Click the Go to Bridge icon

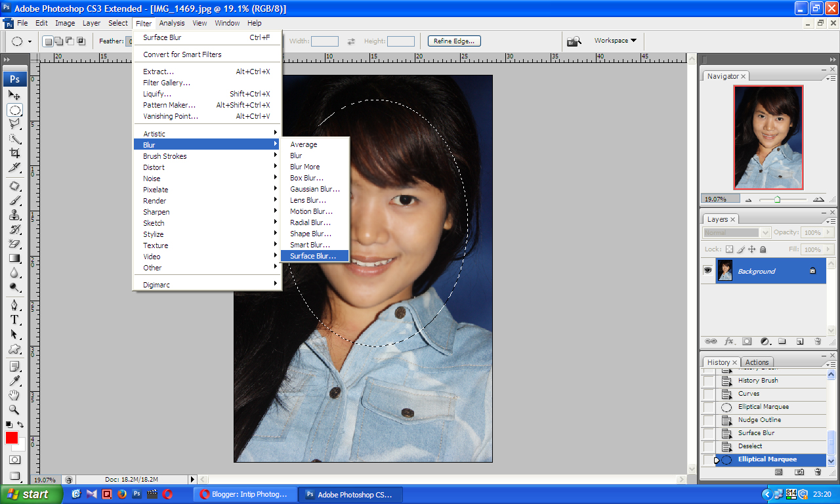coord(574,41)
